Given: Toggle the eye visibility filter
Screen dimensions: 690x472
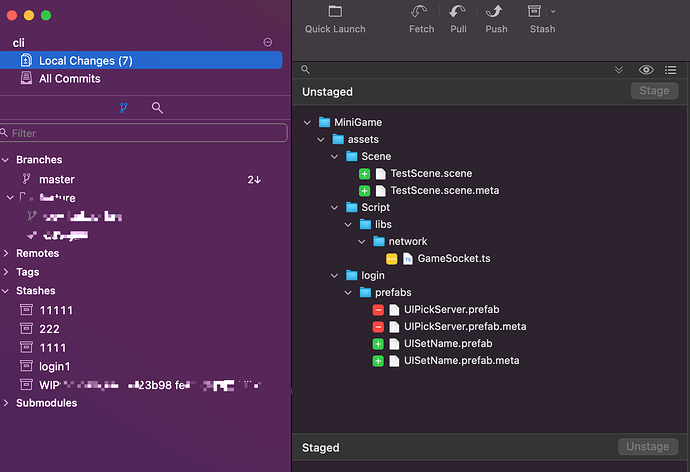Looking at the screenshot, I should [646, 70].
